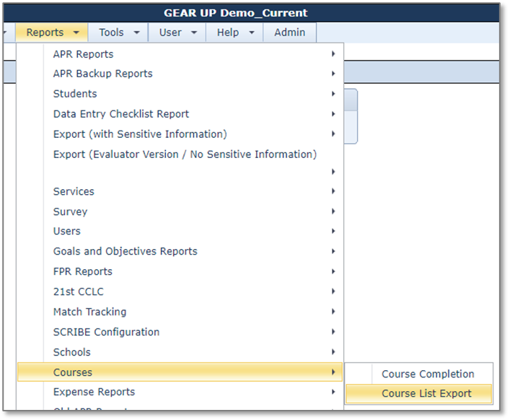Image resolution: width=510 pixels, height=420 pixels.
Task: Open the Admin menu
Action: click(289, 32)
